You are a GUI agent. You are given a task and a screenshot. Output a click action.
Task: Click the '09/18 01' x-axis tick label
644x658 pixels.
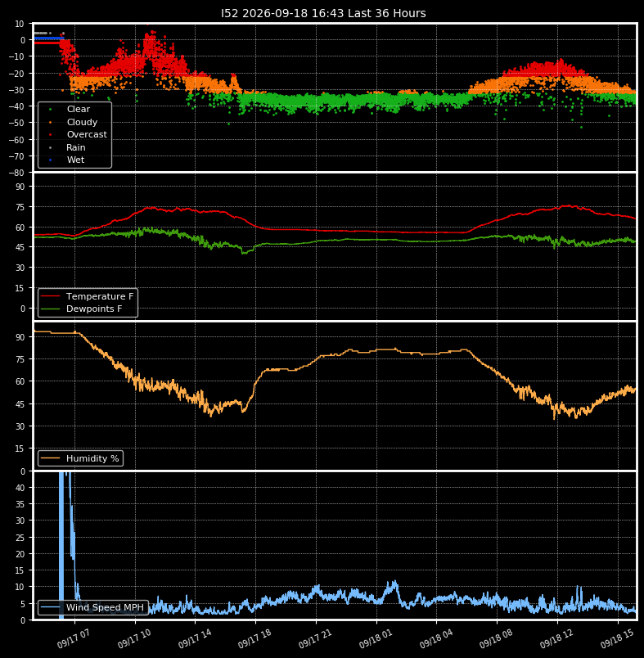375,639
